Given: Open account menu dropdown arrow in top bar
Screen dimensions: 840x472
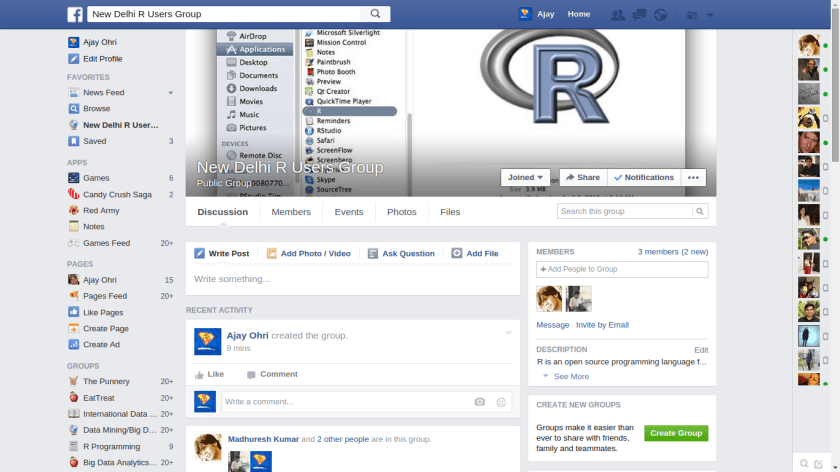Looking at the screenshot, I should point(710,15).
